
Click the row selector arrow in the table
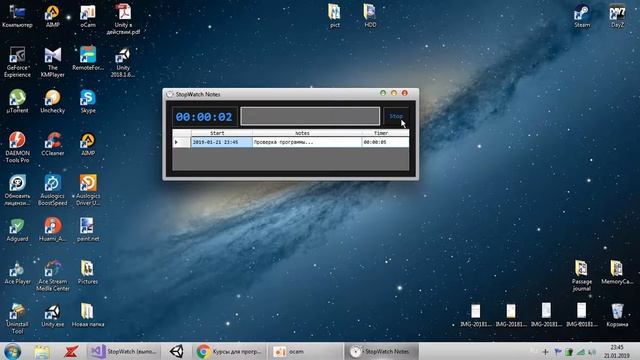[x=181, y=142]
